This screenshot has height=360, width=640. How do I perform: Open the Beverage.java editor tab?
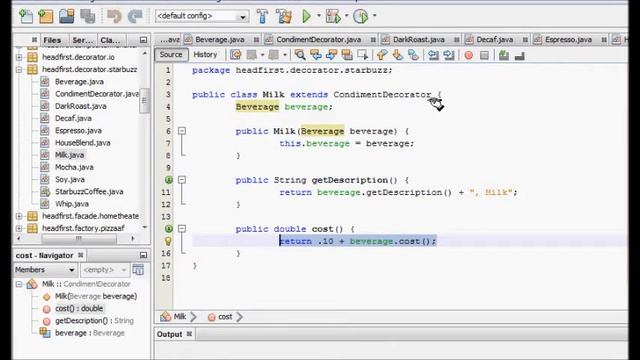pos(220,40)
